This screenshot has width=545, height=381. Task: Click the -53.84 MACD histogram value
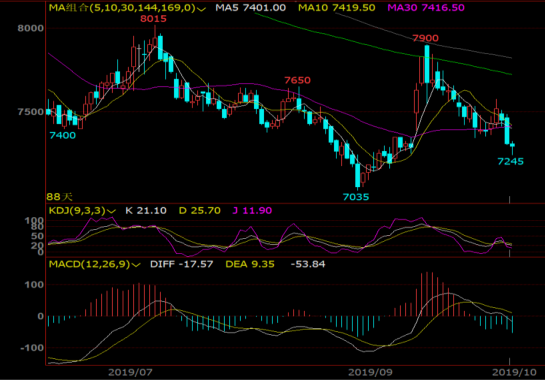308,264
